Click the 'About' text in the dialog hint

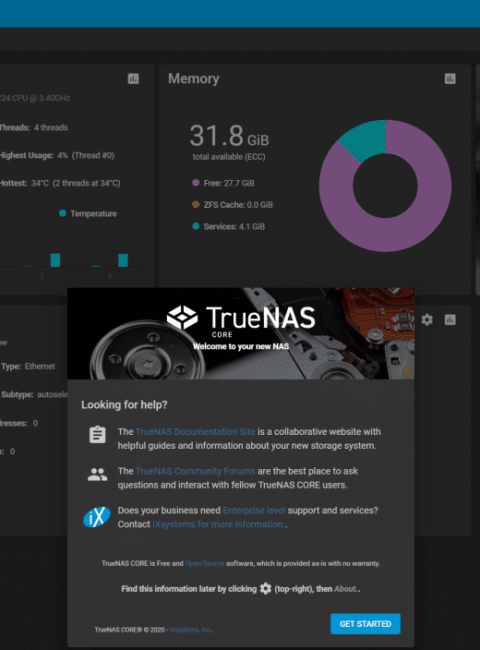(x=346, y=589)
